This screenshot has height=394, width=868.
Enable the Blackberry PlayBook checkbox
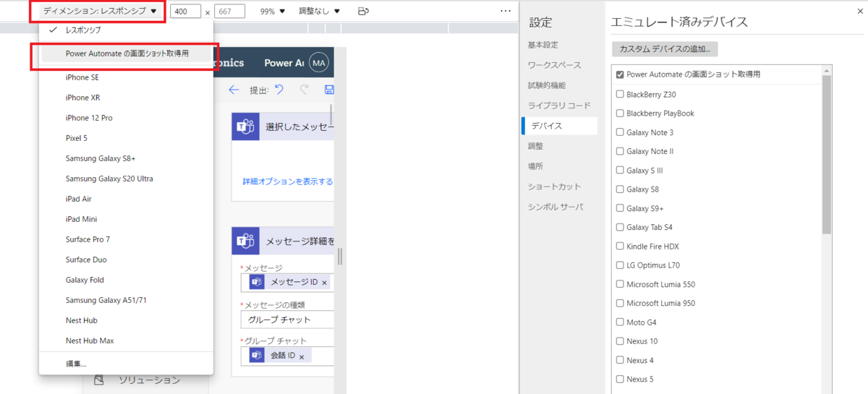click(x=620, y=113)
